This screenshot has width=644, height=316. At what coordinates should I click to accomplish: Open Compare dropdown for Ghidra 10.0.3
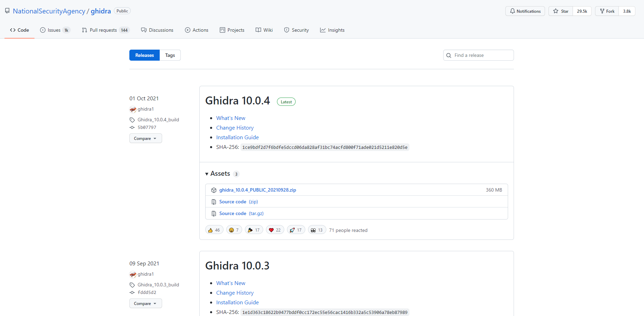coord(146,303)
